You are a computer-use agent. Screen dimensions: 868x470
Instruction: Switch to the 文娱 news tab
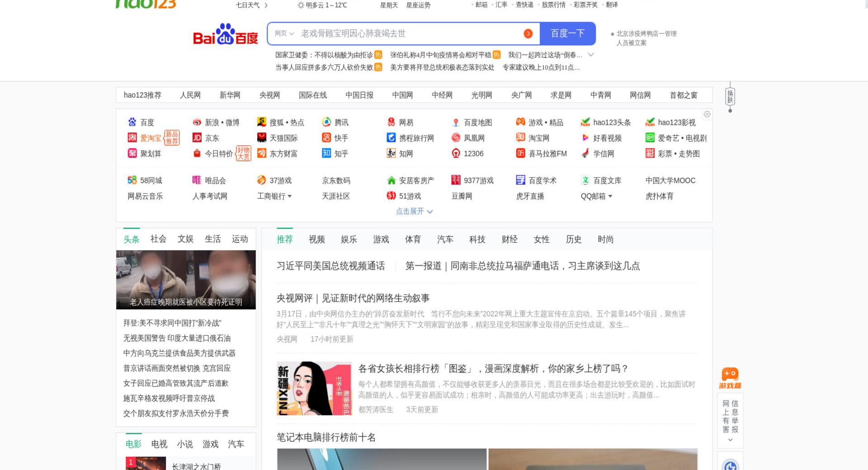[x=185, y=239]
